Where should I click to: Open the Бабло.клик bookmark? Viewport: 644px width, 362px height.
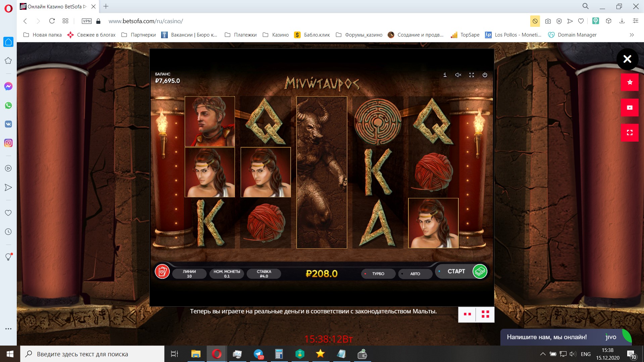point(312,35)
